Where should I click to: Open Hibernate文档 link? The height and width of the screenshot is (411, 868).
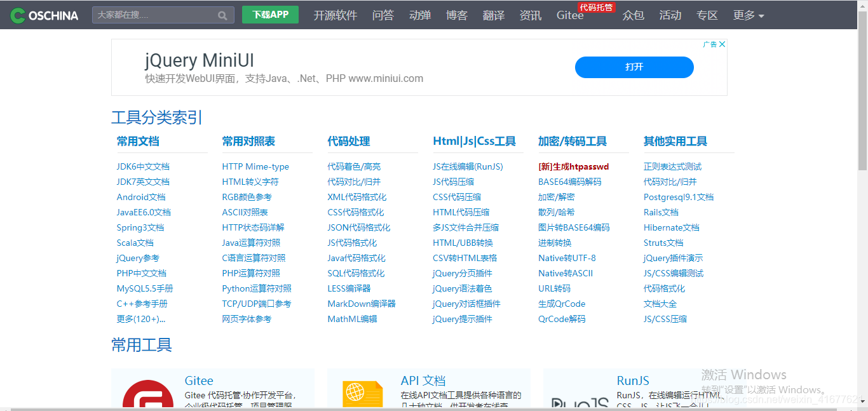[672, 227]
